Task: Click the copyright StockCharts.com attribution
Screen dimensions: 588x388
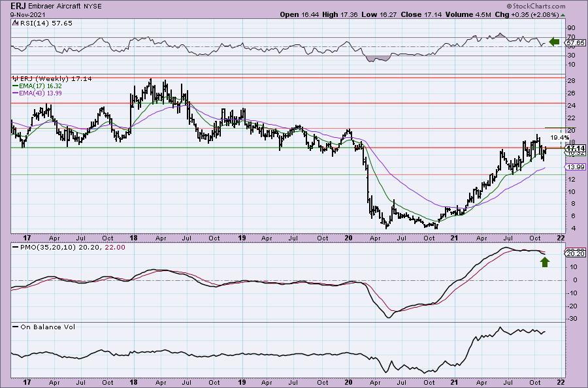Action: 536,6
